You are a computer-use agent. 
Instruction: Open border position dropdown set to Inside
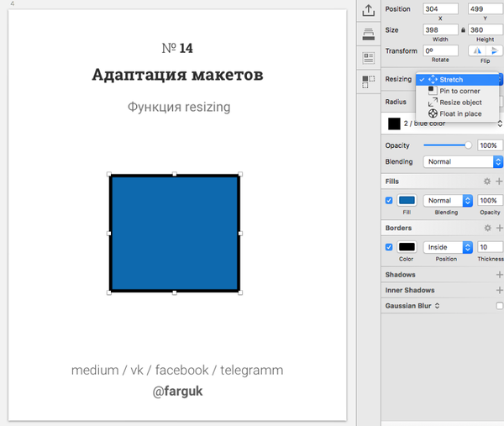[x=448, y=247]
